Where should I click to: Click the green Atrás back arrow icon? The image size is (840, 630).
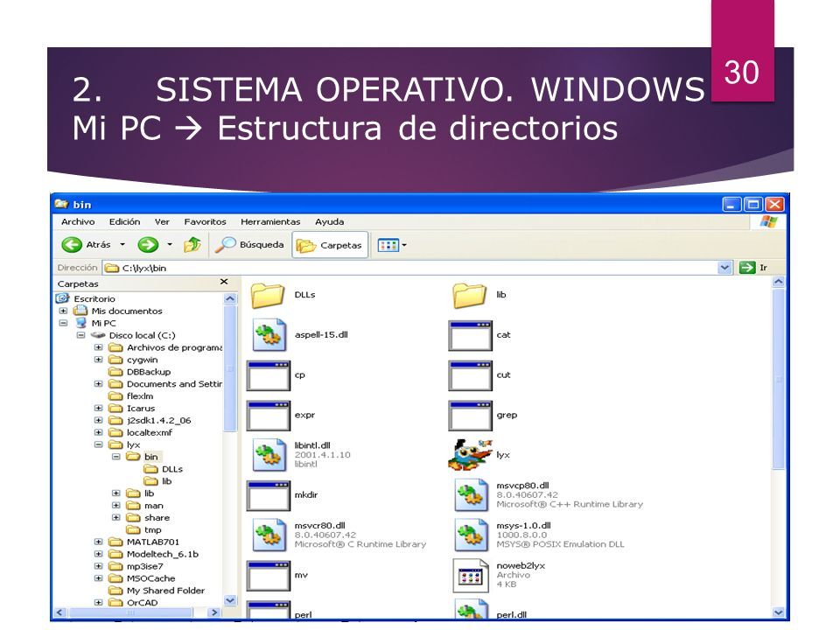point(71,245)
